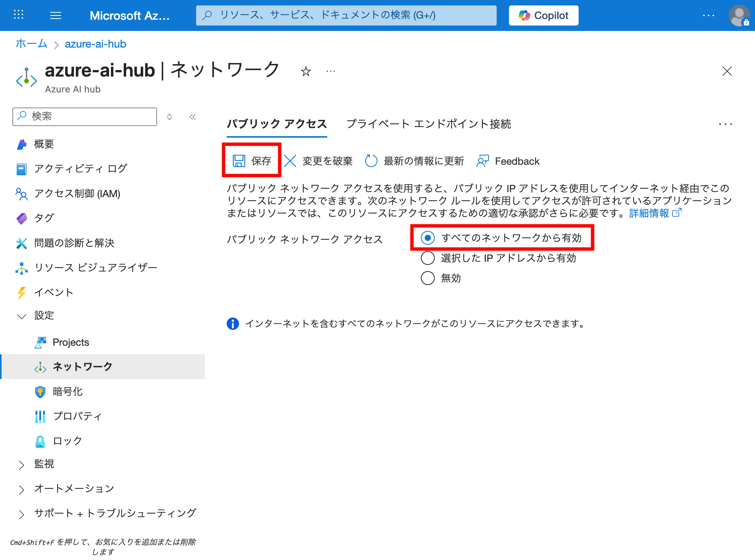Click the Copilot button
Screen dimensions: 755x560
pos(543,15)
